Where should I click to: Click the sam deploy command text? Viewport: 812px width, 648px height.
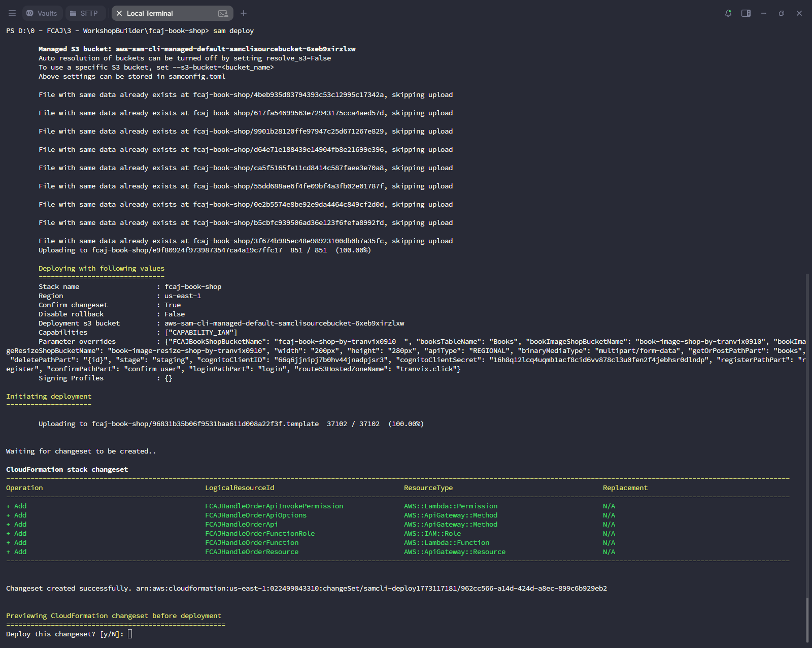tap(233, 30)
